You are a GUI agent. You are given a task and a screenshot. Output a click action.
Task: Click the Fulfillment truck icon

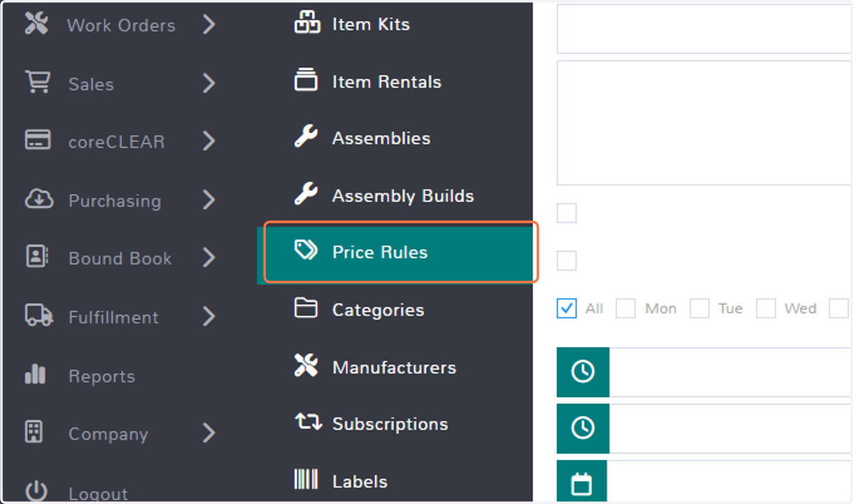click(x=39, y=316)
